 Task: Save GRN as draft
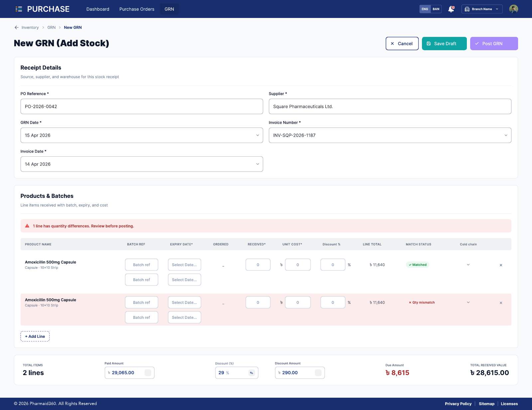click(x=444, y=44)
